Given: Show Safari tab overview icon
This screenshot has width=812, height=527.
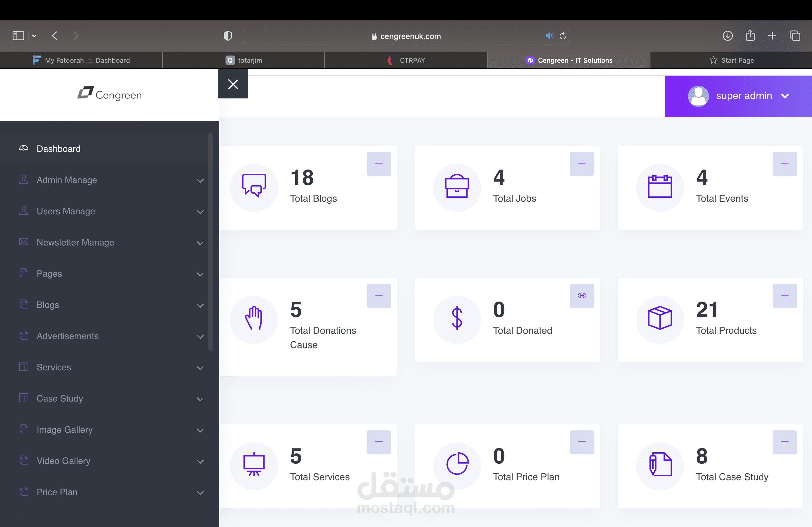Looking at the screenshot, I should pos(795,35).
